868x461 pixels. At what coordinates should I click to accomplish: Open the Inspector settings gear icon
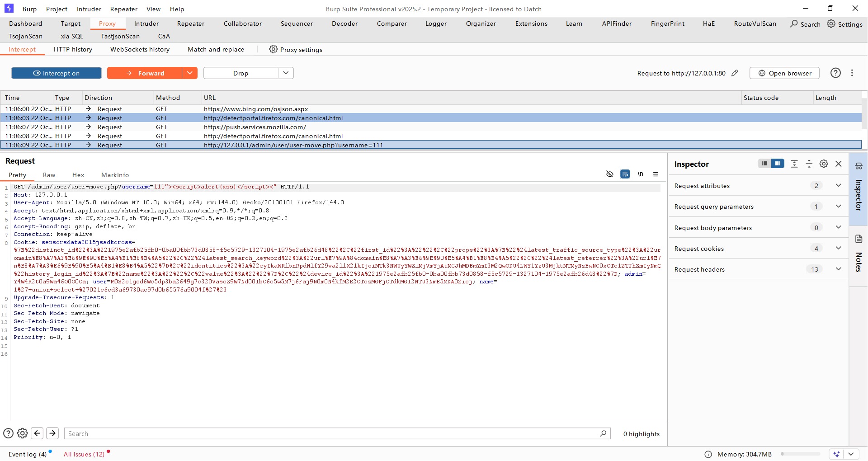pos(824,164)
